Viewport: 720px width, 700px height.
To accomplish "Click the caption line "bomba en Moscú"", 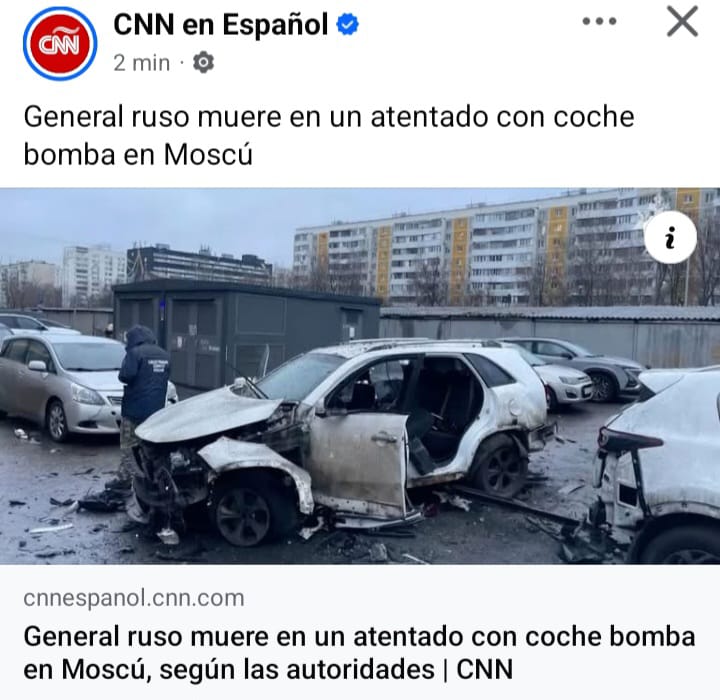I will click(x=138, y=154).
